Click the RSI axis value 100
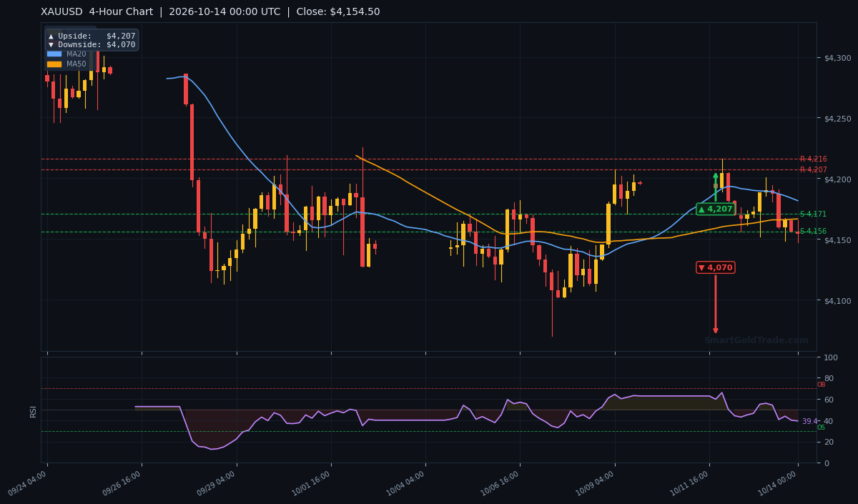858x504 pixels. point(831,357)
